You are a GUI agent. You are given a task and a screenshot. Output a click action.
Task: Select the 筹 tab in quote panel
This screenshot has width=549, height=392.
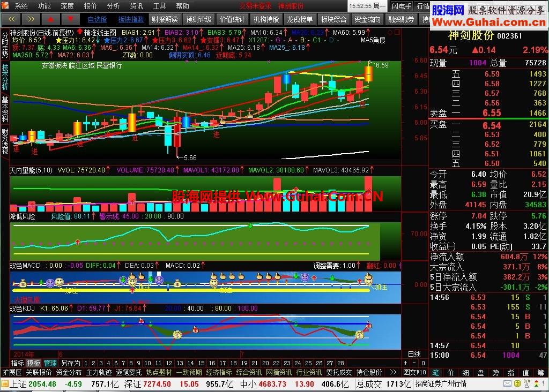click(x=540, y=373)
